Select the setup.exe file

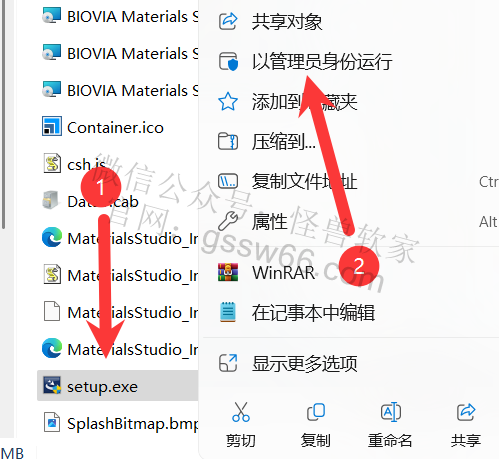pyautogui.click(x=118, y=386)
